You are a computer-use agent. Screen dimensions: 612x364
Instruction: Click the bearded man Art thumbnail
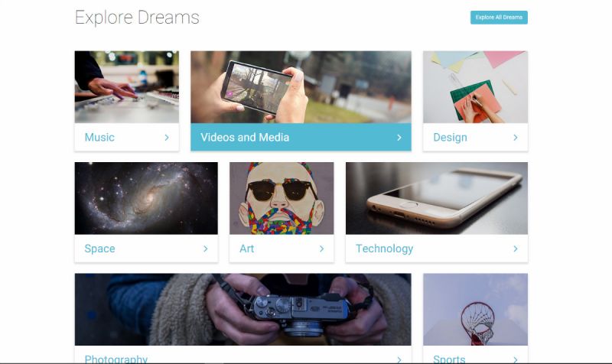(x=282, y=198)
